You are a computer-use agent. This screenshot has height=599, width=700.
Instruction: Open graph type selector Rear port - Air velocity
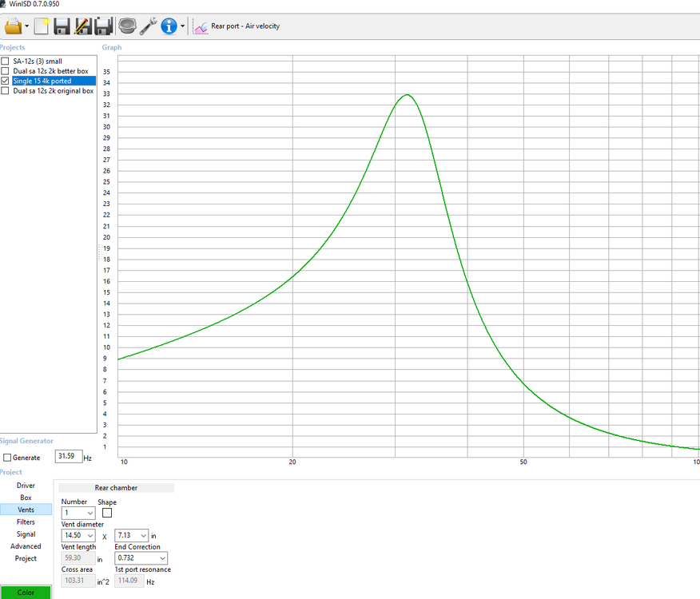point(245,26)
